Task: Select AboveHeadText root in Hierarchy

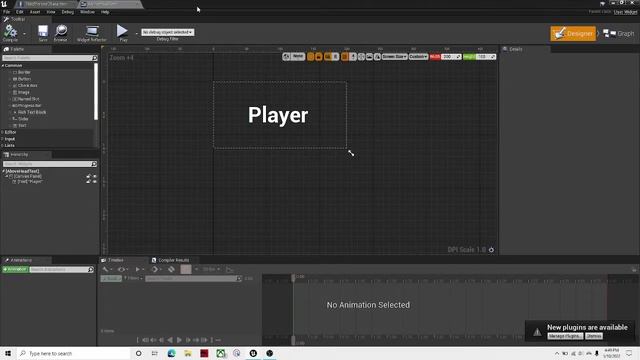Action: (x=22, y=171)
